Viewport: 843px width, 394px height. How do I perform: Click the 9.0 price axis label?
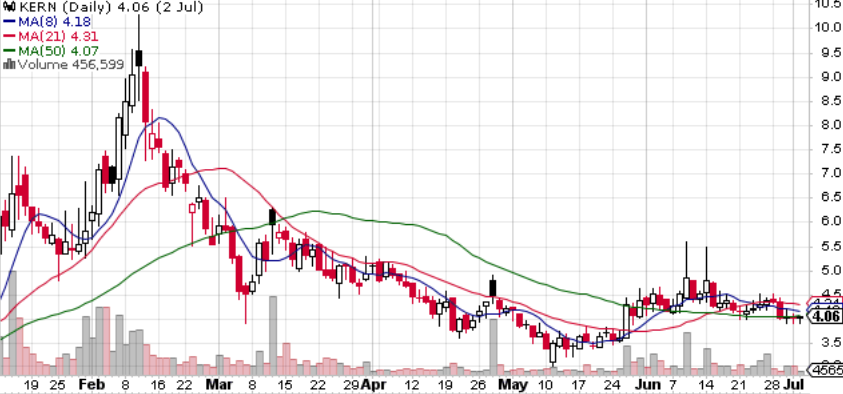(x=830, y=77)
